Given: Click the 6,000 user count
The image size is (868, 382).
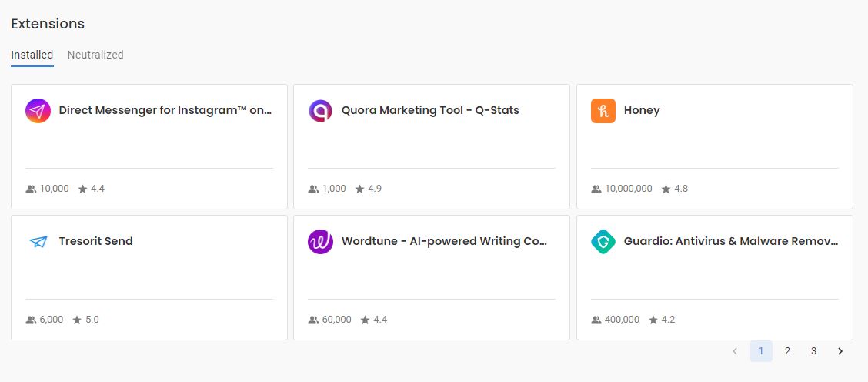Looking at the screenshot, I should click(x=52, y=320).
